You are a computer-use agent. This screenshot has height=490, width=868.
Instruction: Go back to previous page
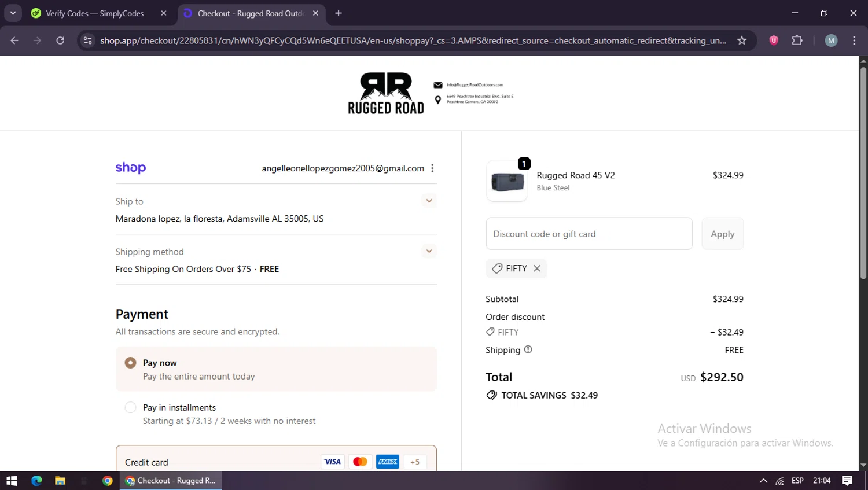tap(14, 40)
